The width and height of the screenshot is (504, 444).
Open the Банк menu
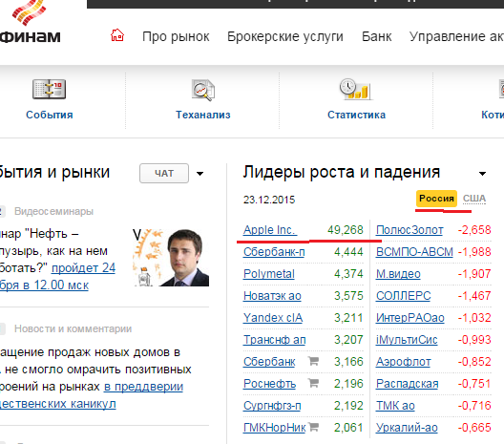tap(376, 36)
